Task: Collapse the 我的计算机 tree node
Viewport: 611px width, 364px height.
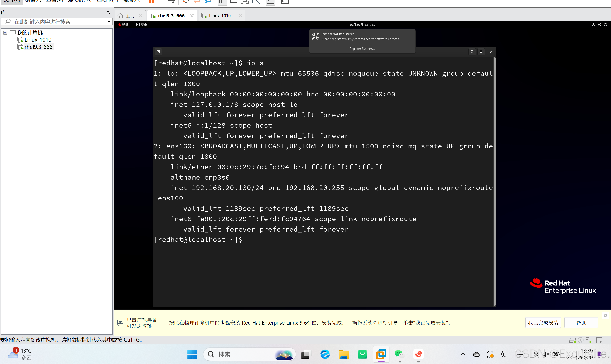Action: (x=5, y=32)
